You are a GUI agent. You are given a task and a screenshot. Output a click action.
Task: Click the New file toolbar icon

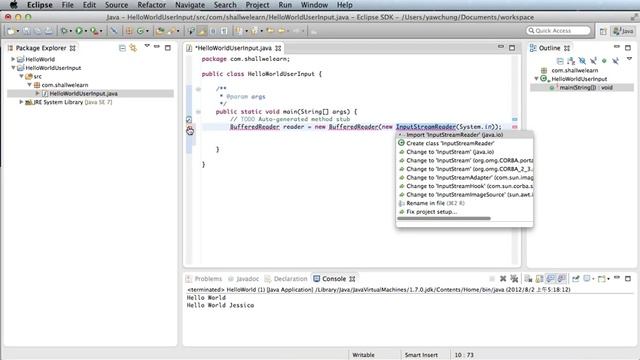pos(11,31)
